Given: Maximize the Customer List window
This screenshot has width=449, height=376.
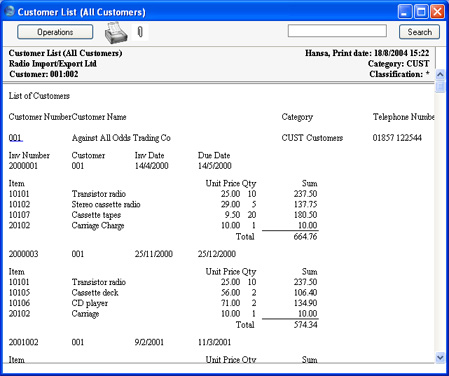Looking at the screenshot, I should tap(421, 12).
